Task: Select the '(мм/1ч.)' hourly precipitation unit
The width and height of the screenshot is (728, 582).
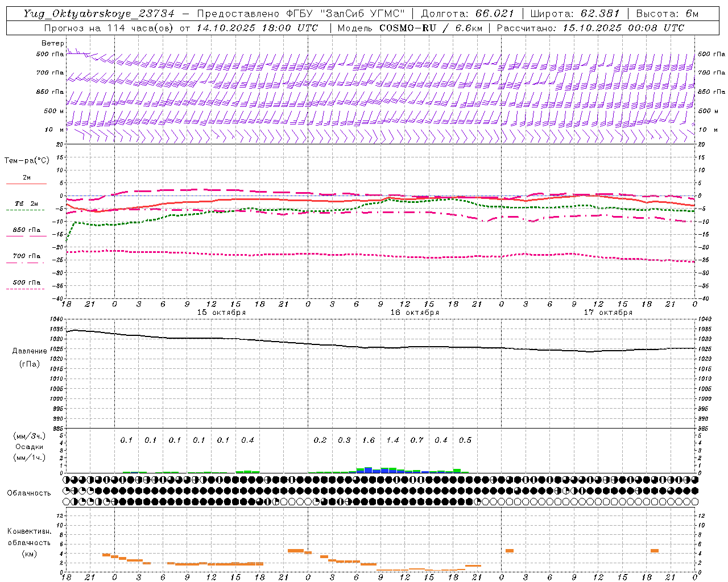Action: (30, 457)
